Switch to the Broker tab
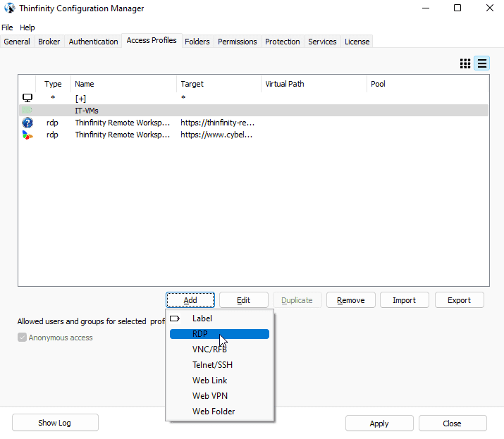The height and width of the screenshot is (439, 504). pyautogui.click(x=49, y=42)
